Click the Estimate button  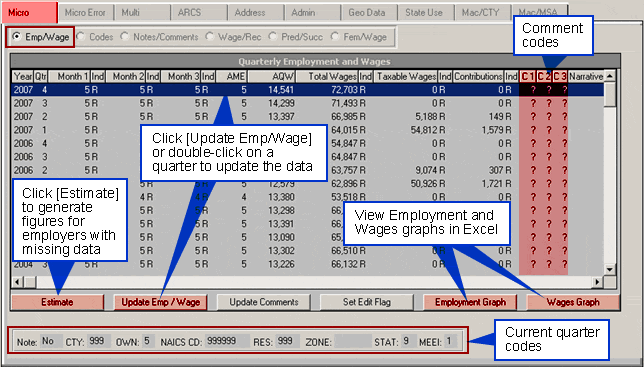(x=57, y=302)
